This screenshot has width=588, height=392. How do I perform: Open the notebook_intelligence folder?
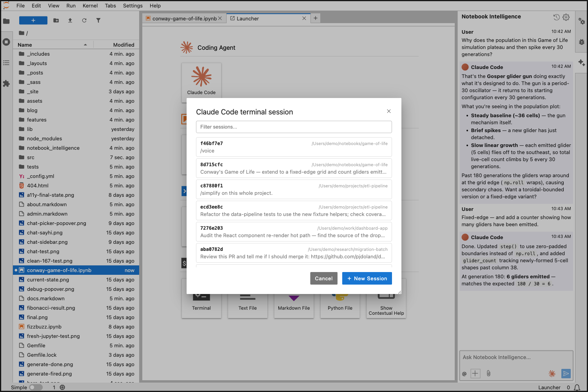point(76,148)
